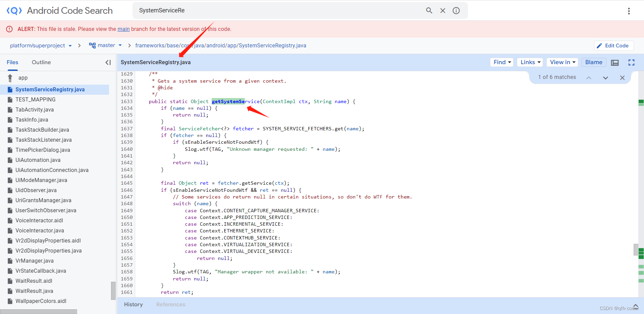Open WallpaperColors.aidl file
Image resolution: width=644 pixels, height=314 pixels.
pyautogui.click(x=41, y=301)
